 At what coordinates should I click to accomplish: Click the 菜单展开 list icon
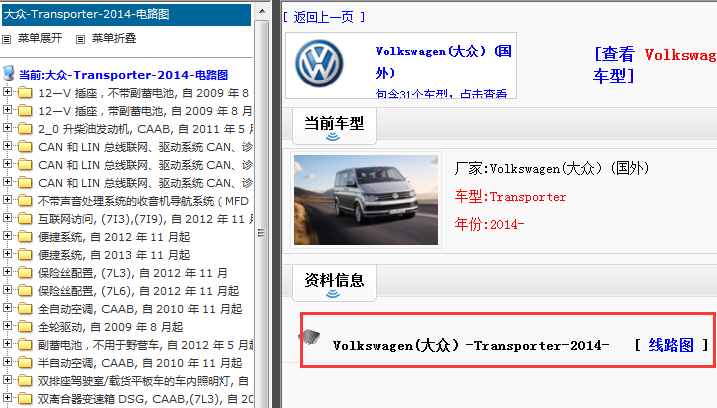(6, 39)
